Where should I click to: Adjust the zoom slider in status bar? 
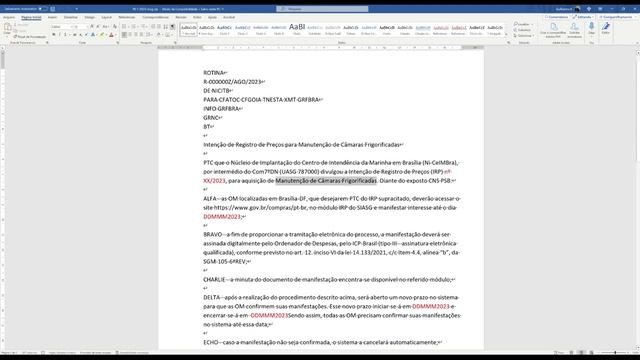pos(615,353)
